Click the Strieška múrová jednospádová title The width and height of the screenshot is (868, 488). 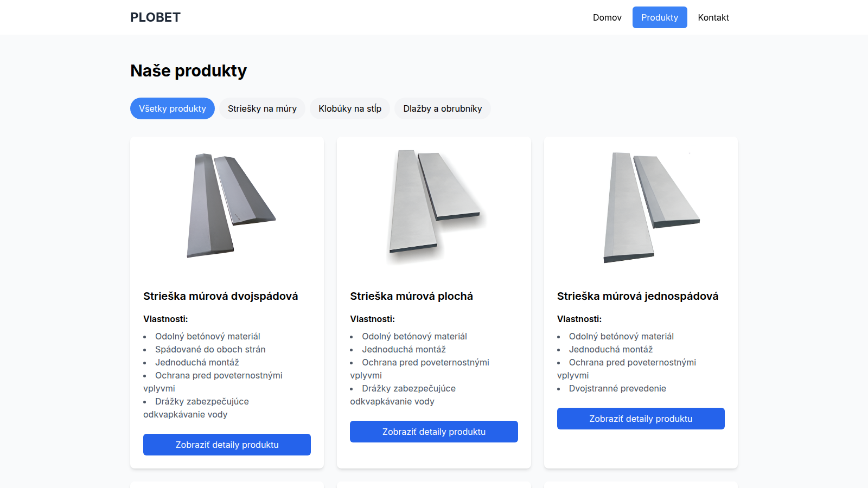pos(637,296)
